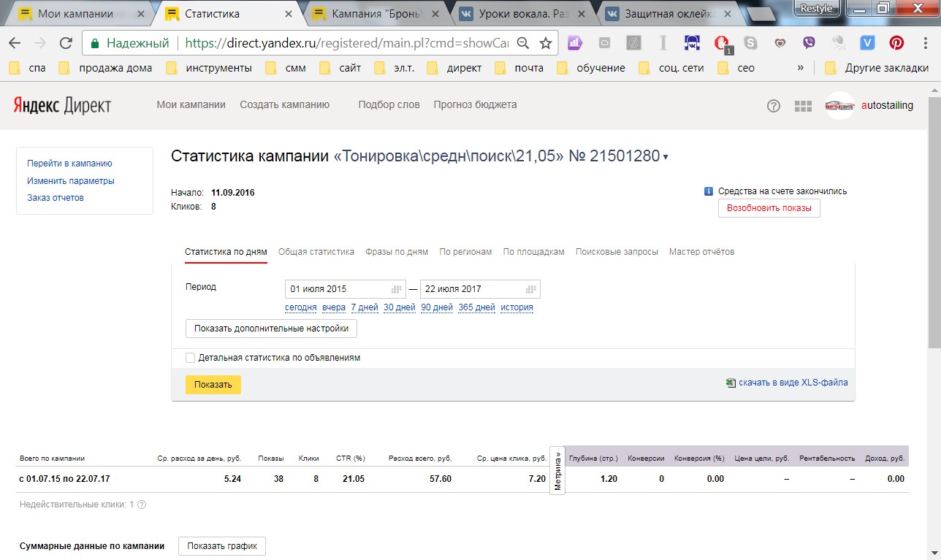Click the gray cloud extension icon
941x560 pixels.
pyautogui.click(x=604, y=43)
